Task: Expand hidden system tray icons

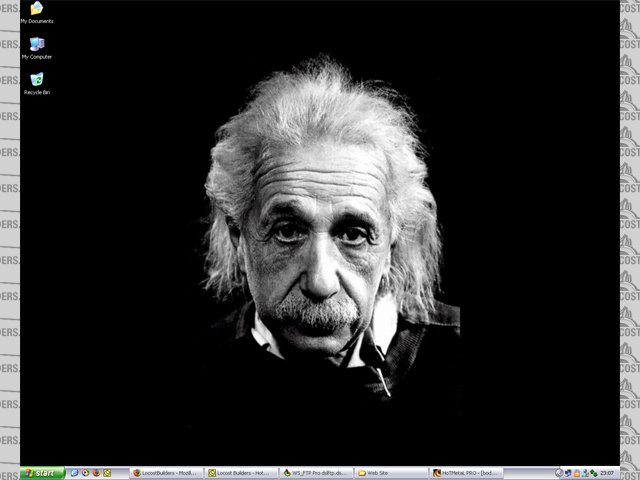Action: pos(559,473)
